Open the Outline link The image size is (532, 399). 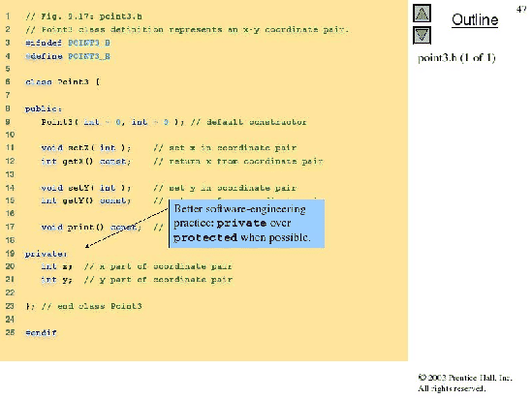pyautogui.click(x=475, y=19)
